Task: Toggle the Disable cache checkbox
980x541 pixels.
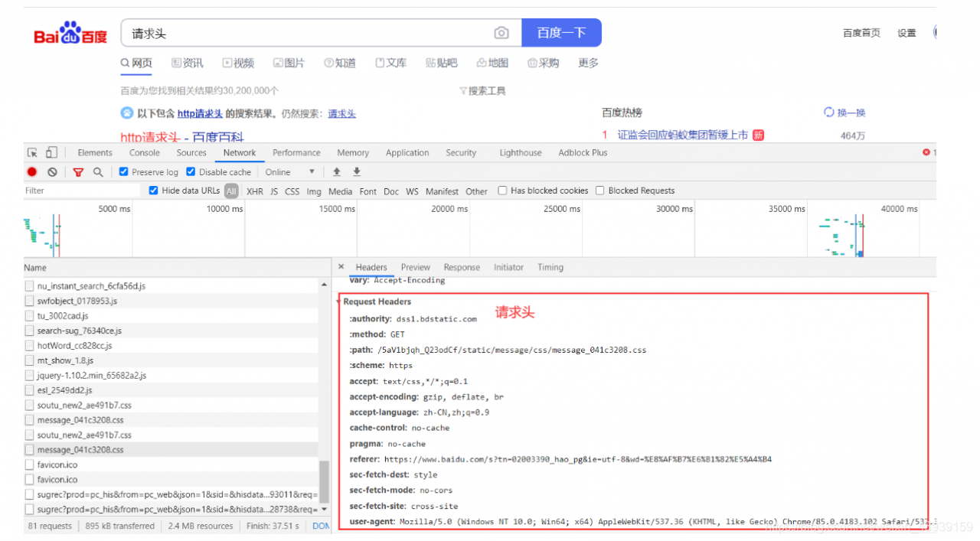Action: [191, 172]
